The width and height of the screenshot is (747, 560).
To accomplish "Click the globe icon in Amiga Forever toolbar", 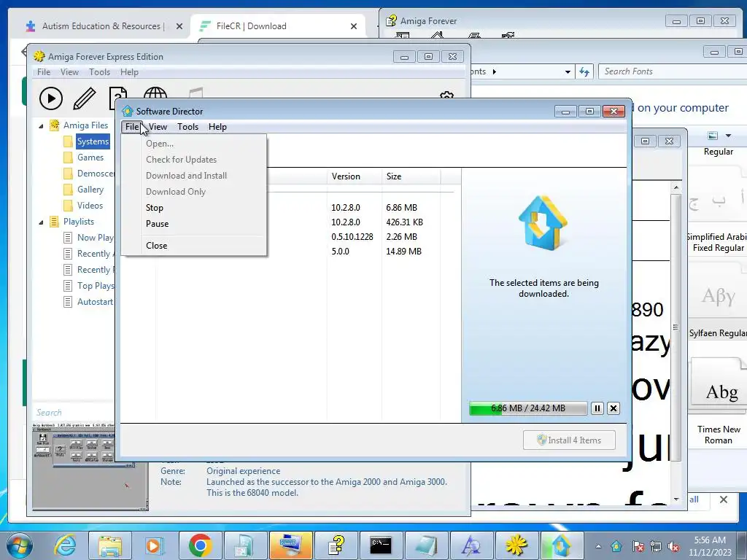I will point(155,93).
